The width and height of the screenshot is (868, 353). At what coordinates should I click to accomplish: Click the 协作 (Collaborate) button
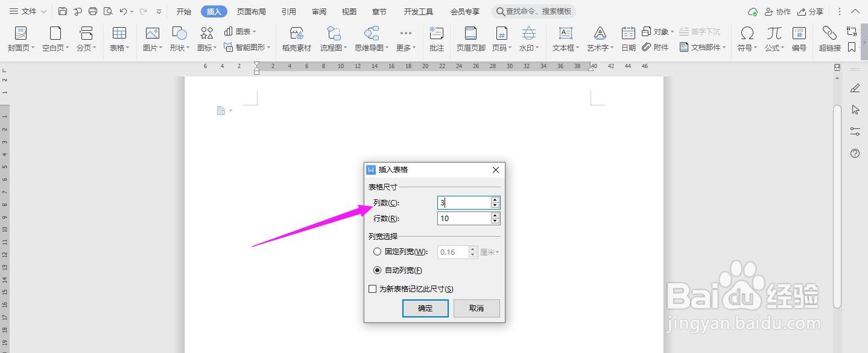(778, 11)
